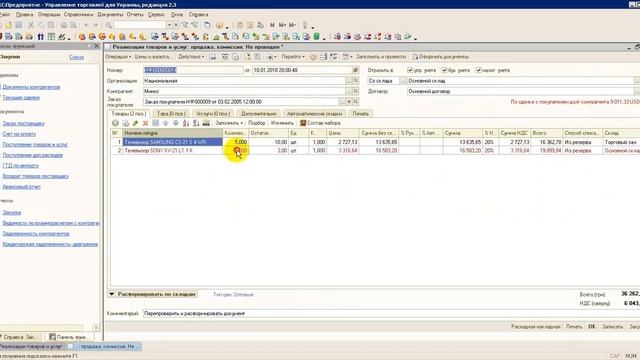Open the Возврат товаров поставщику link
Image resolution: width=640 pixels, height=360 pixels.
36,176
